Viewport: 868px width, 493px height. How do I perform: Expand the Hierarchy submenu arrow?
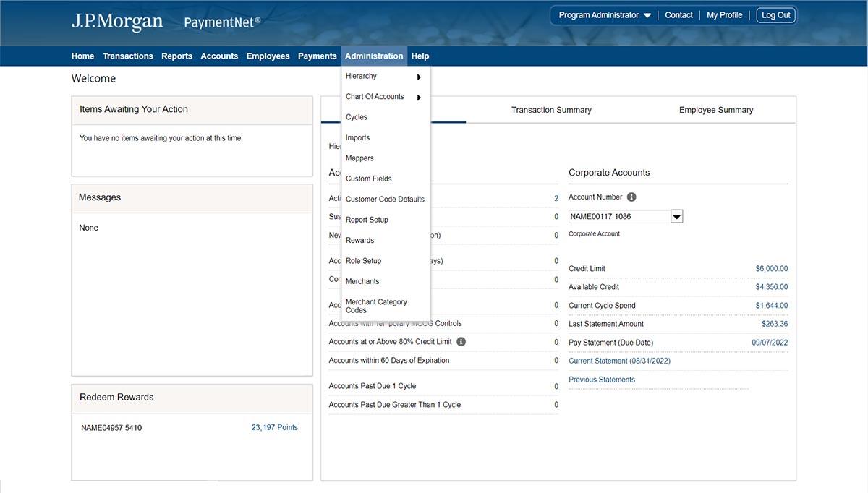(x=419, y=77)
